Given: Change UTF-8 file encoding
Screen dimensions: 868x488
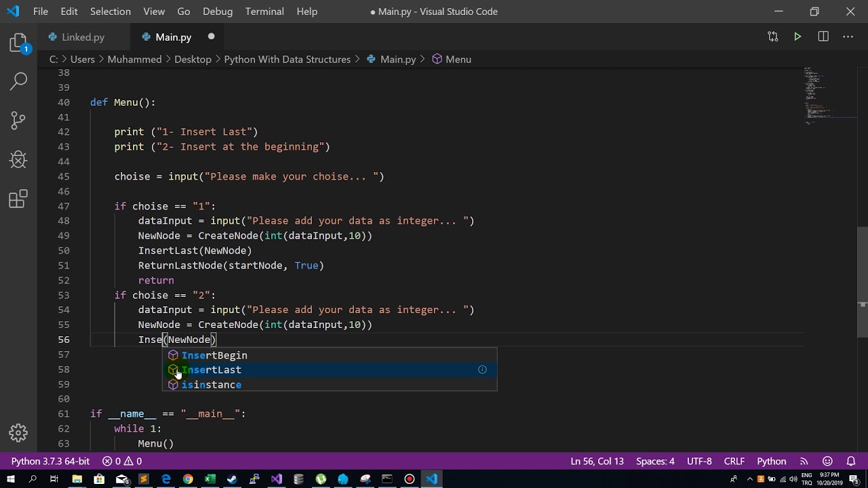Looking at the screenshot, I should click(x=699, y=461).
